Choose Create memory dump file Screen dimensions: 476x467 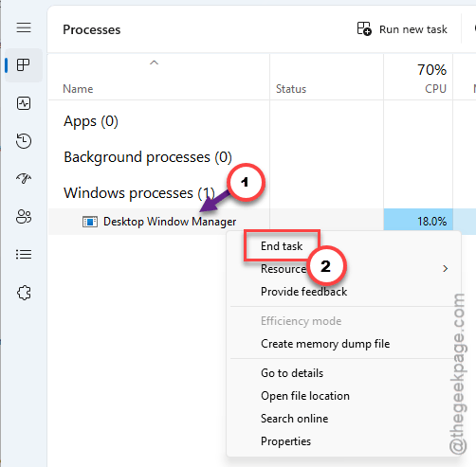point(325,344)
